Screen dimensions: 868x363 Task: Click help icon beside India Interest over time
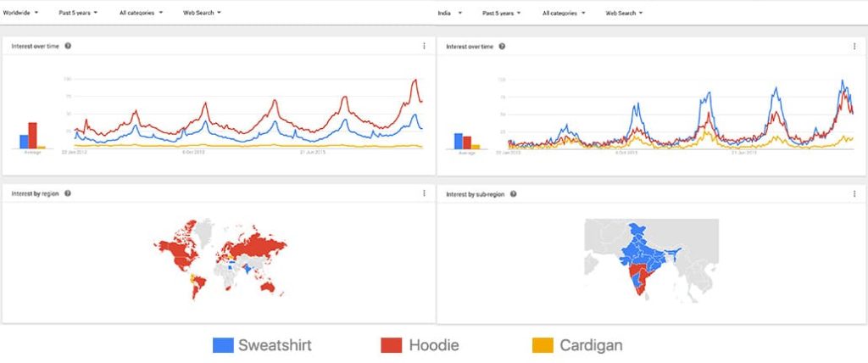[502, 47]
